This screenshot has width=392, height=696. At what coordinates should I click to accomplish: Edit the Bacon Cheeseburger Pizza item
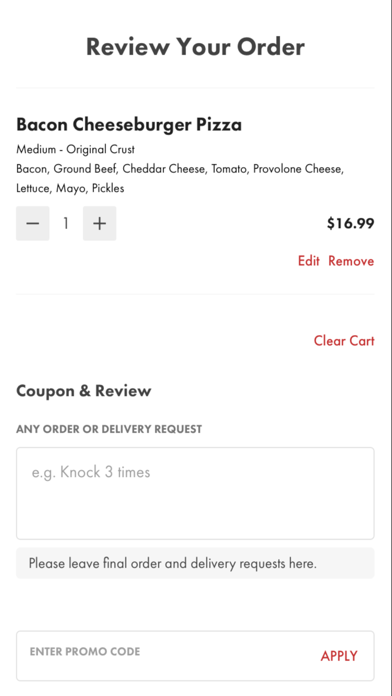(x=309, y=261)
